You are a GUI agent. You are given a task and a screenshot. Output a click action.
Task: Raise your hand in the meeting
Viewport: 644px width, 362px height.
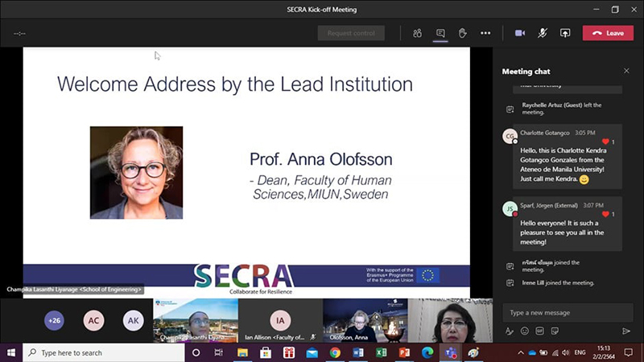point(462,33)
